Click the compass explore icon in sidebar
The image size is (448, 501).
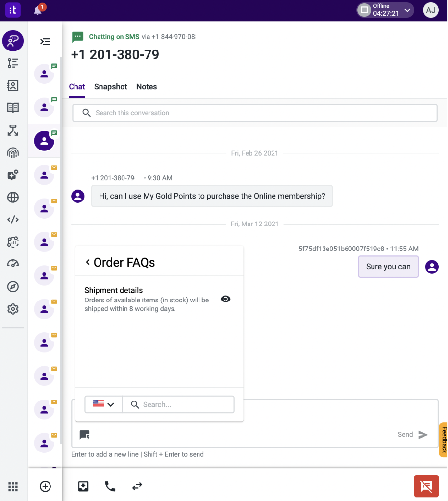point(13,287)
